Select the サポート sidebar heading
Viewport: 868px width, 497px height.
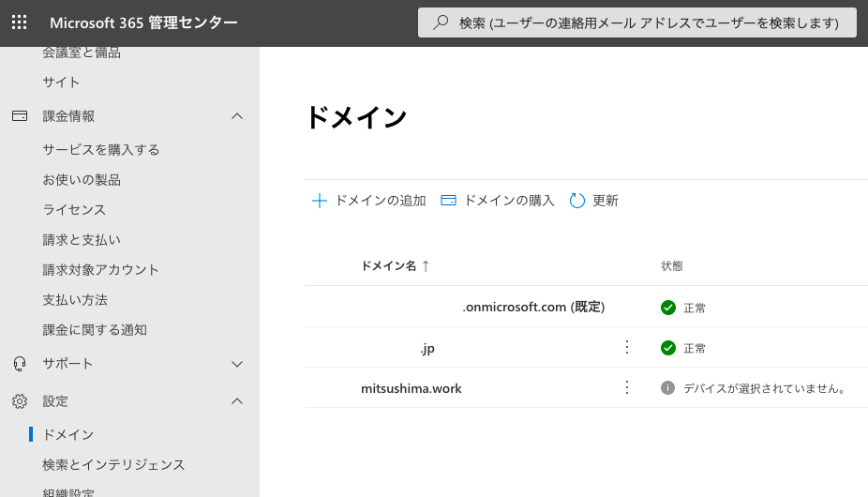pos(67,364)
